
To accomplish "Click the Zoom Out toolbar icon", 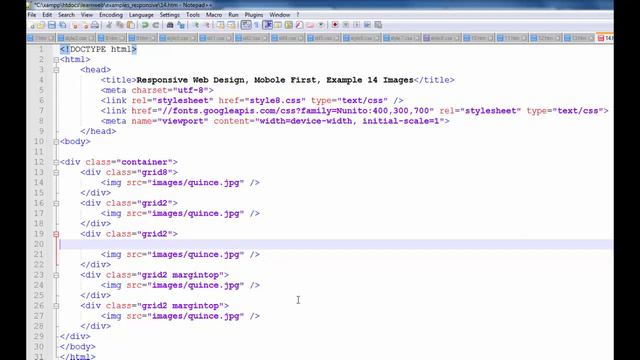I will point(208,25).
